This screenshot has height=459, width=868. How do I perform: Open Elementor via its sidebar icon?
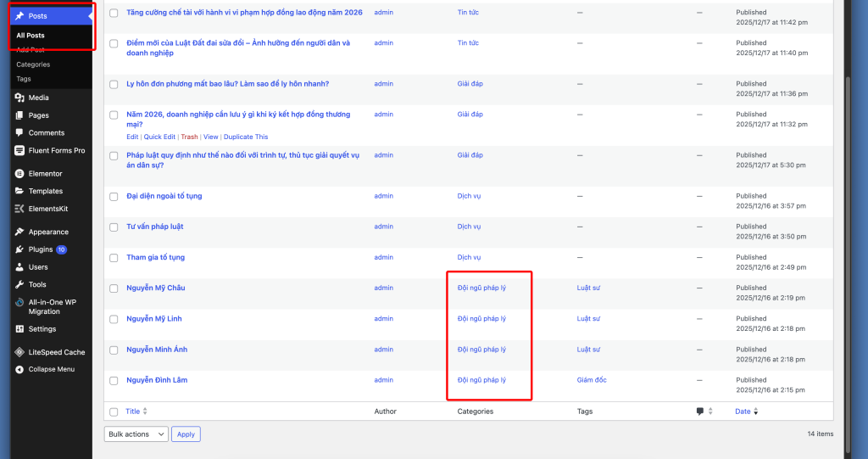click(19, 174)
